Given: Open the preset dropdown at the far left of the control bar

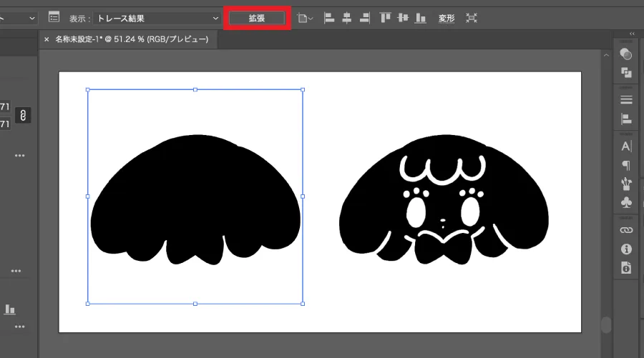Looking at the screenshot, I should [19, 19].
